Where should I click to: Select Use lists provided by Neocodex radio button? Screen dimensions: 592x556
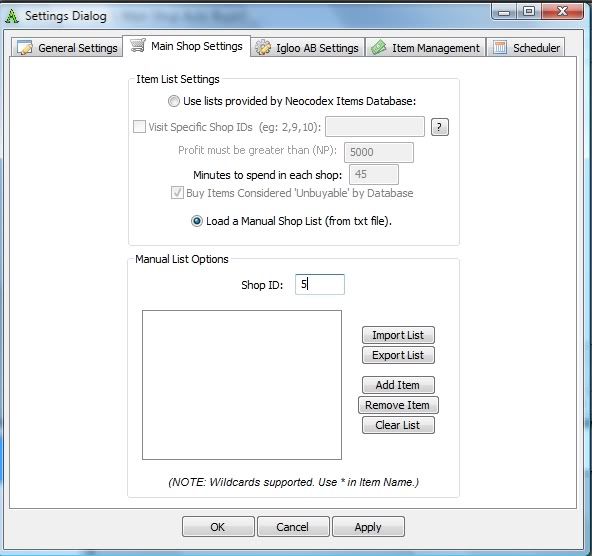(173, 101)
